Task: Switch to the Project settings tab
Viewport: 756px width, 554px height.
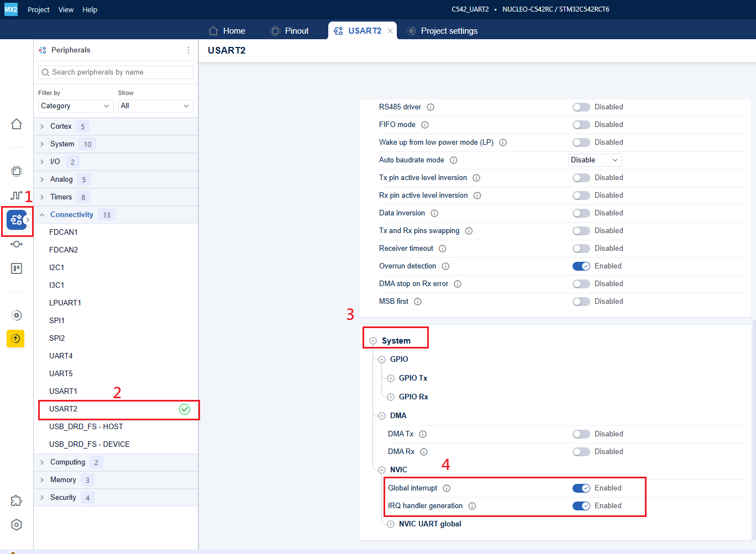Action: [x=443, y=31]
